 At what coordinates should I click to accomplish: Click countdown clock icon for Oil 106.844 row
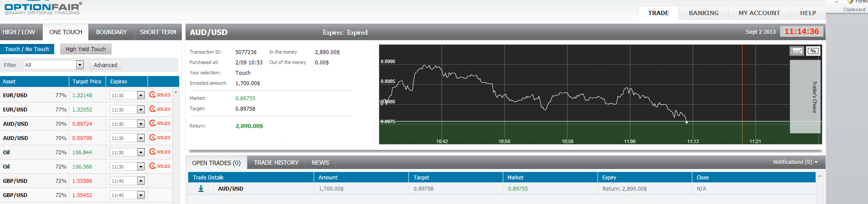click(x=152, y=152)
